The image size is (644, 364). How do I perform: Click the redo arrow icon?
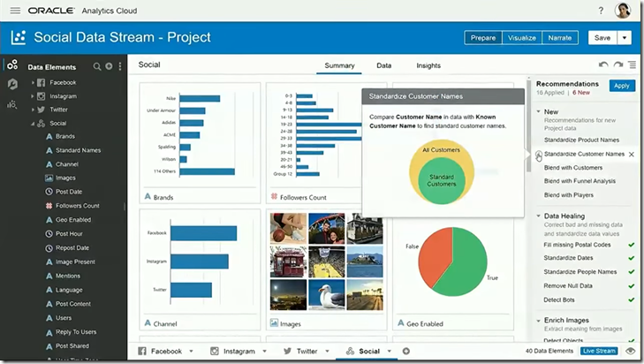617,65
